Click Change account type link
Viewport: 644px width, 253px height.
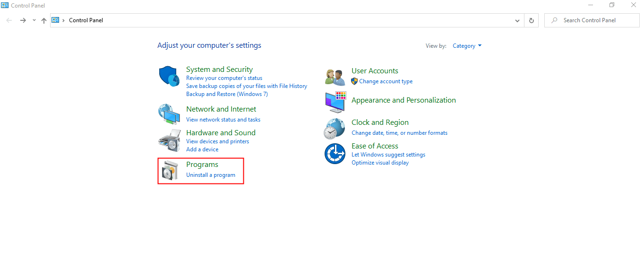[386, 81]
